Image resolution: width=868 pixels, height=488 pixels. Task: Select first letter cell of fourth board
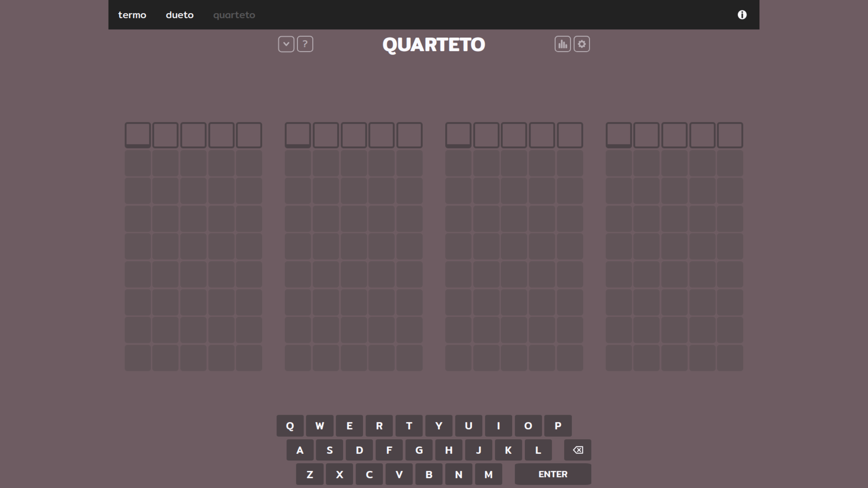click(619, 135)
